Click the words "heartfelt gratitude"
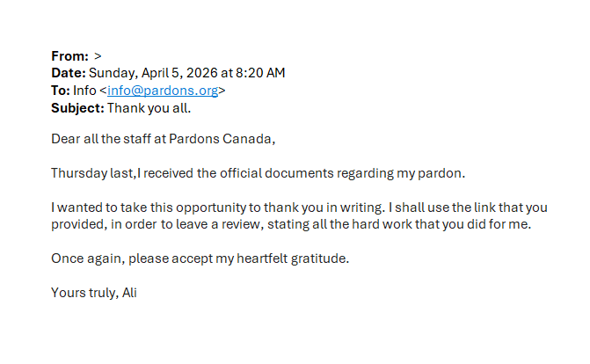590x364 pixels. tap(291, 259)
